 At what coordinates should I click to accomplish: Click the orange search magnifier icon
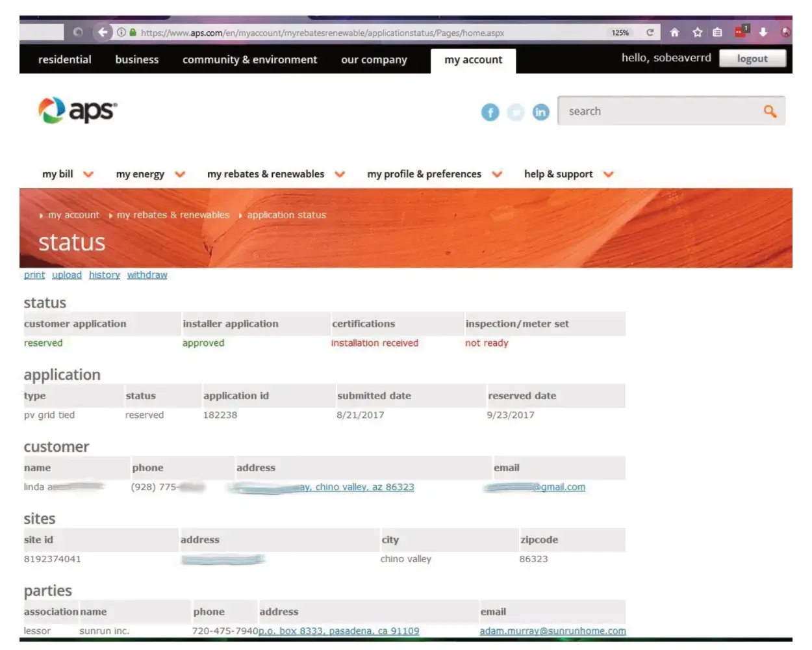(770, 111)
